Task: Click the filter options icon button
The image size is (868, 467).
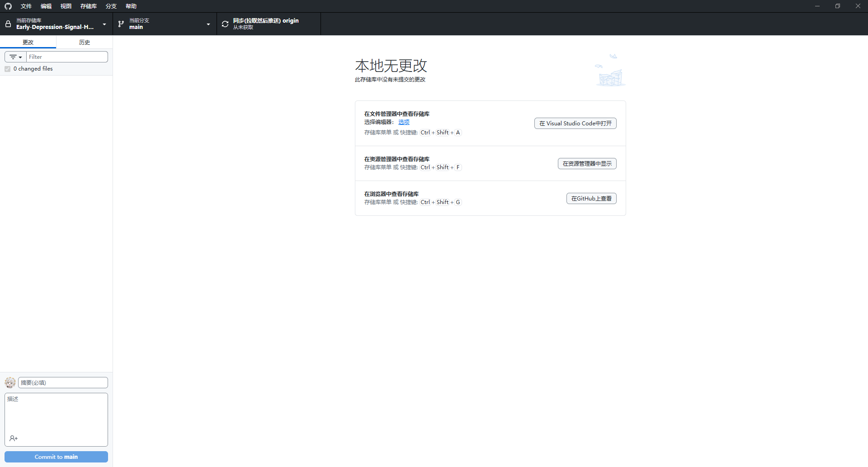Action: [16, 57]
